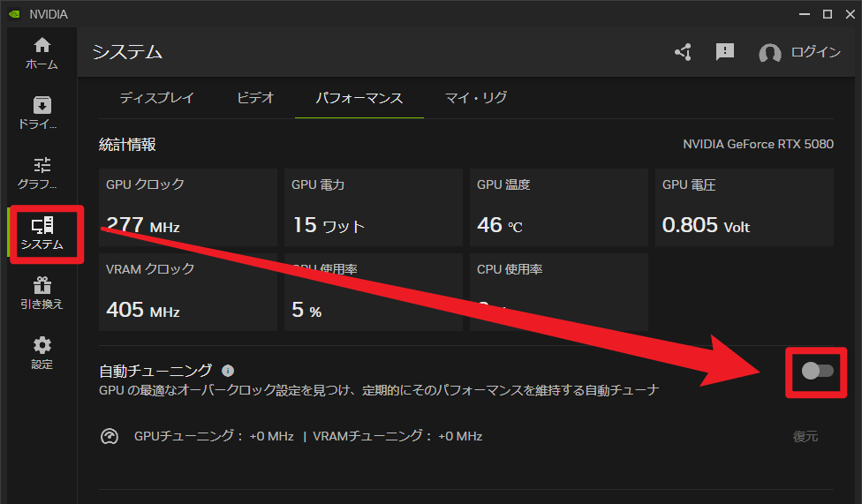
Task: Select the システム sidebar item
Action: pos(42,234)
